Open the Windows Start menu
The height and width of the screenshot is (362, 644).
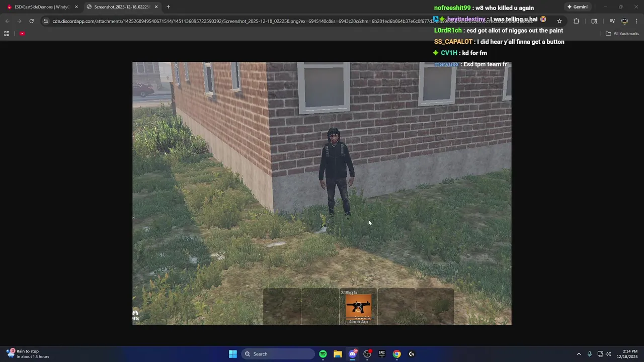[x=233, y=354]
